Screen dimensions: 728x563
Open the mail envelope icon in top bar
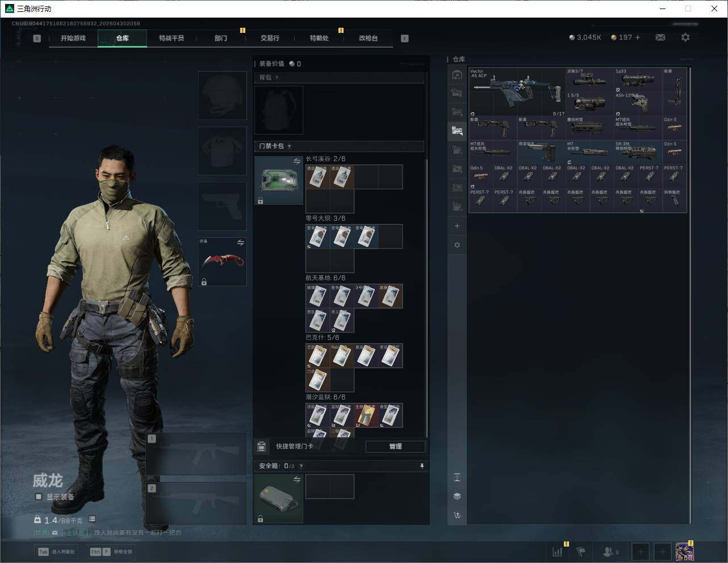[660, 37]
